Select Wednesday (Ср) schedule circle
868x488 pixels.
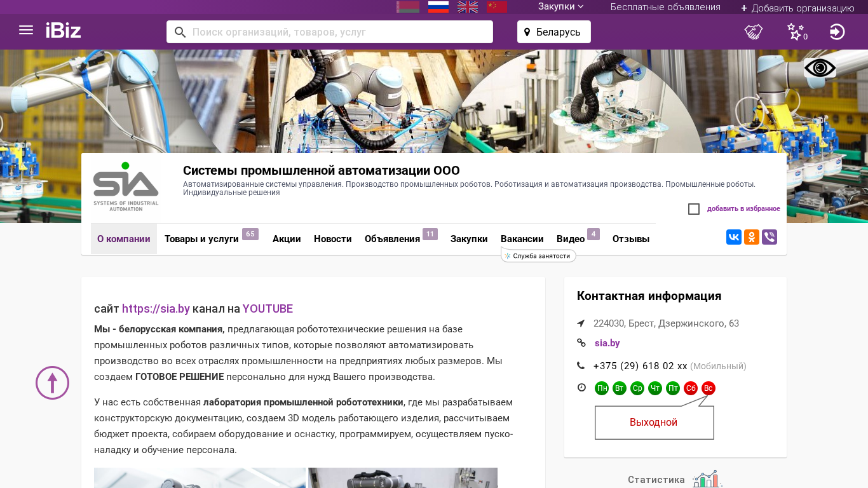pyautogui.click(x=637, y=388)
